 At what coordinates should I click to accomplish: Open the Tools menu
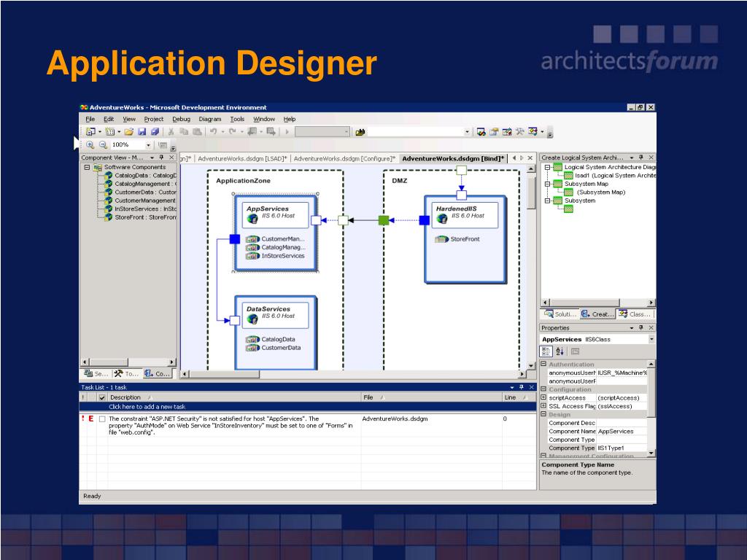237,119
